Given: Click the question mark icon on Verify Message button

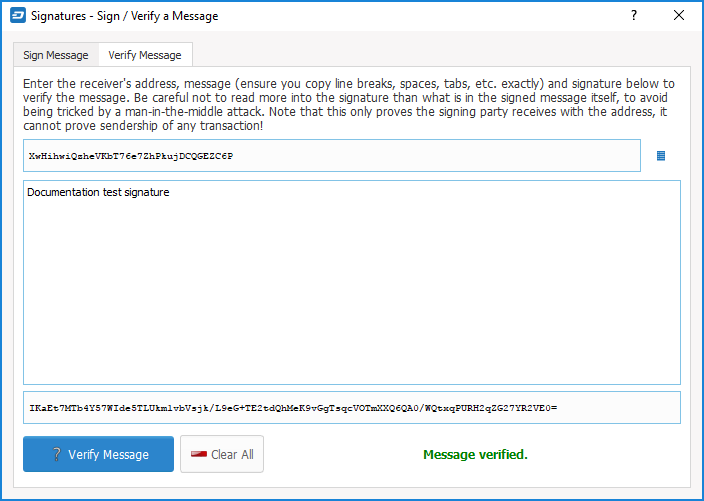Looking at the screenshot, I should 57,454.
